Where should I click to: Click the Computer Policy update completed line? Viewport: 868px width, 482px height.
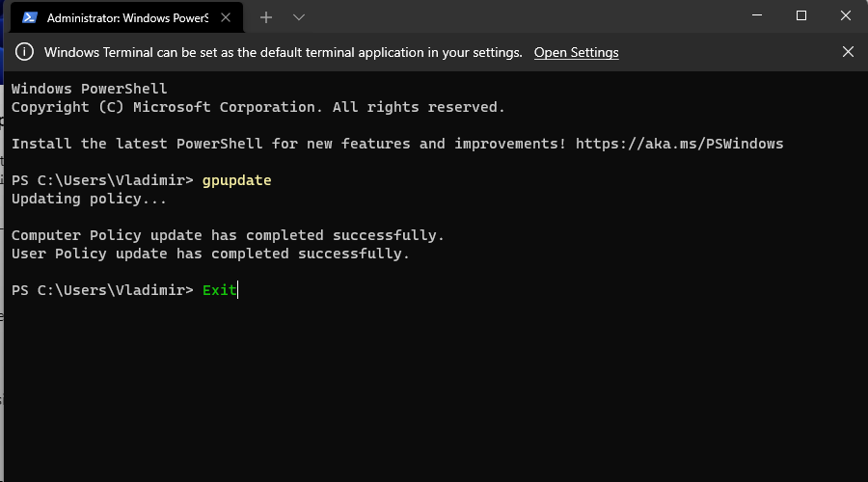[228, 236]
